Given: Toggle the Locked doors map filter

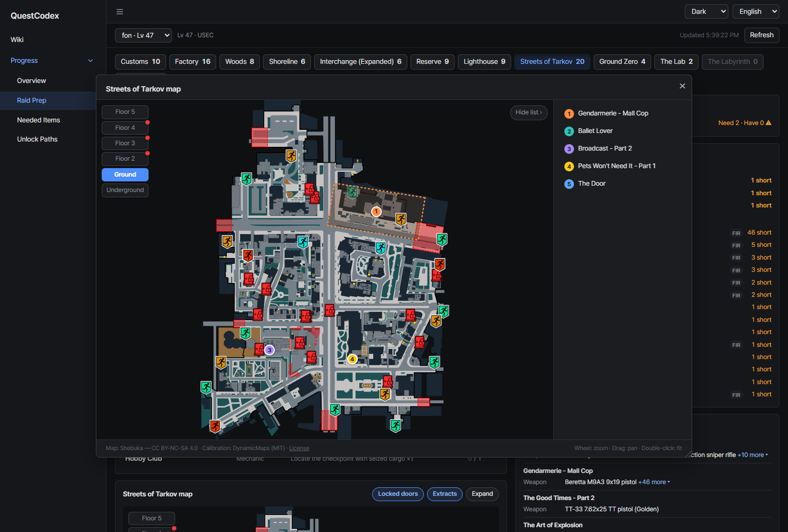Looking at the screenshot, I should [398, 494].
